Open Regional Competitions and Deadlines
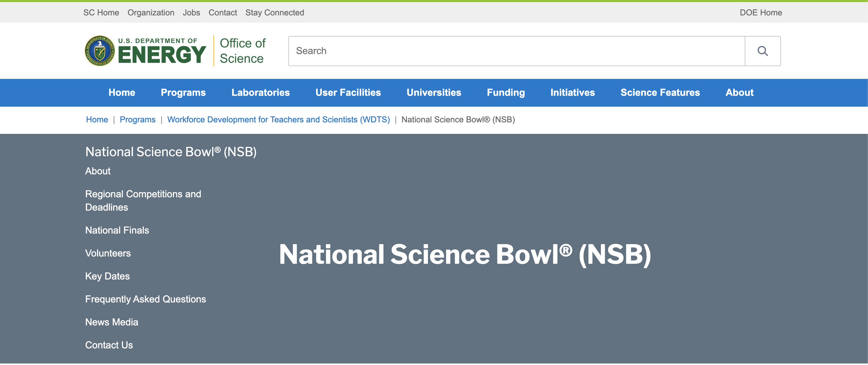The image size is (868, 365). [143, 201]
